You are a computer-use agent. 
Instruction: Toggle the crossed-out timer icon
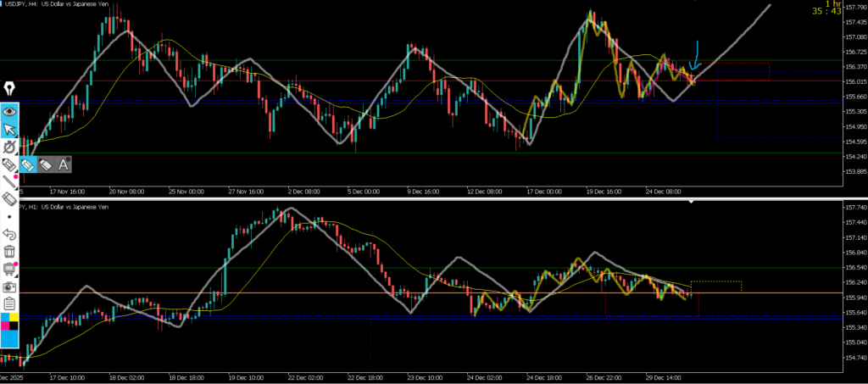pos(10,147)
